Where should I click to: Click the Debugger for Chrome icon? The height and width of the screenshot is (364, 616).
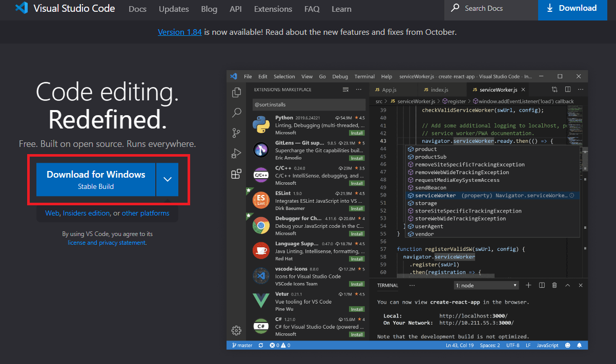tap(261, 225)
